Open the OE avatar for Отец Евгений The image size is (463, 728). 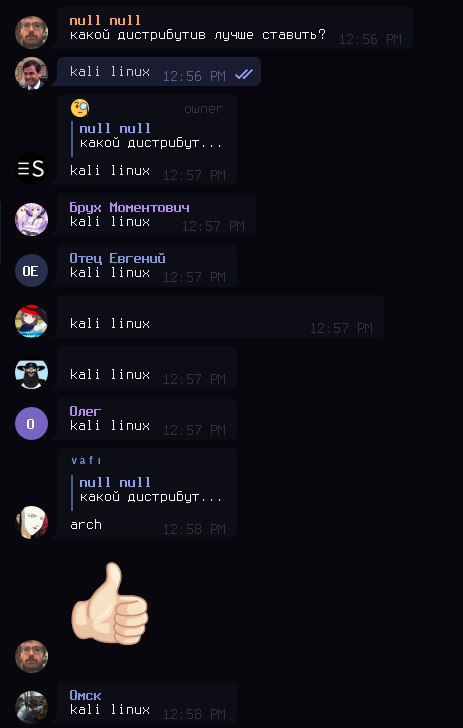pos(31,271)
